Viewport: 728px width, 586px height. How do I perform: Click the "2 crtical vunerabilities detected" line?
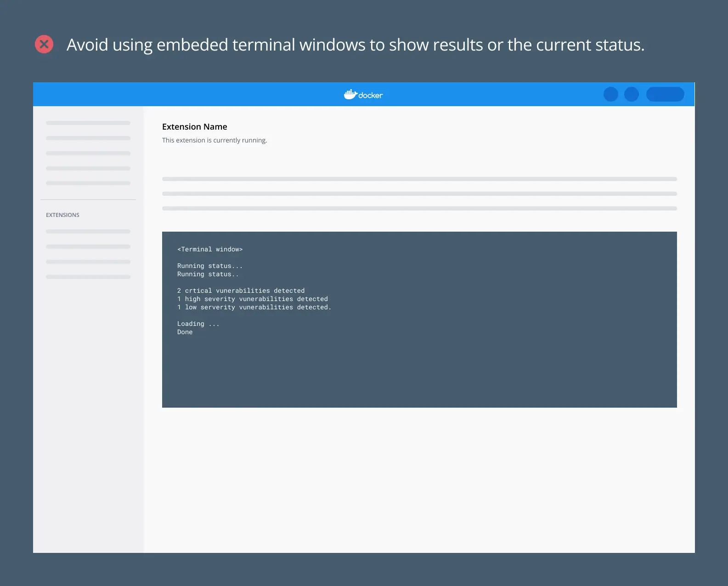[x=241, y=290]
